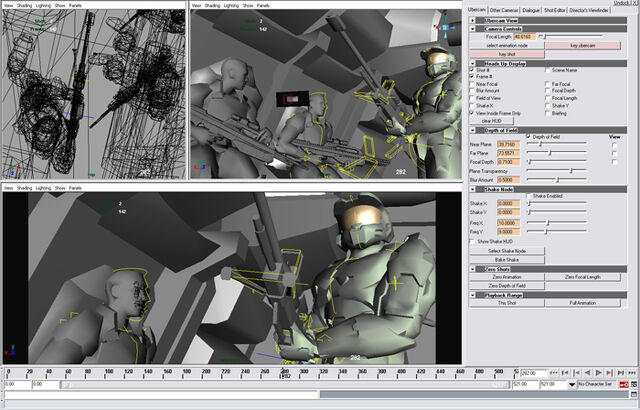Click the Undock link

(622, 2)
